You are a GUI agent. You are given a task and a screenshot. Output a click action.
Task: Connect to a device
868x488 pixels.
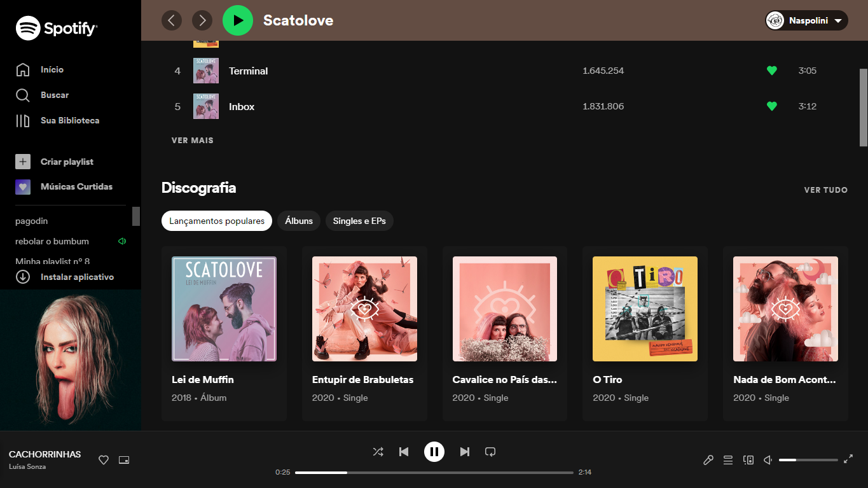click(x=748, y=460)
